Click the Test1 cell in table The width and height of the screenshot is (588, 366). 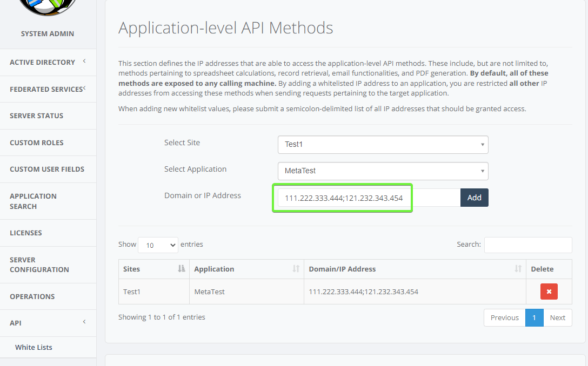(153, 292)
